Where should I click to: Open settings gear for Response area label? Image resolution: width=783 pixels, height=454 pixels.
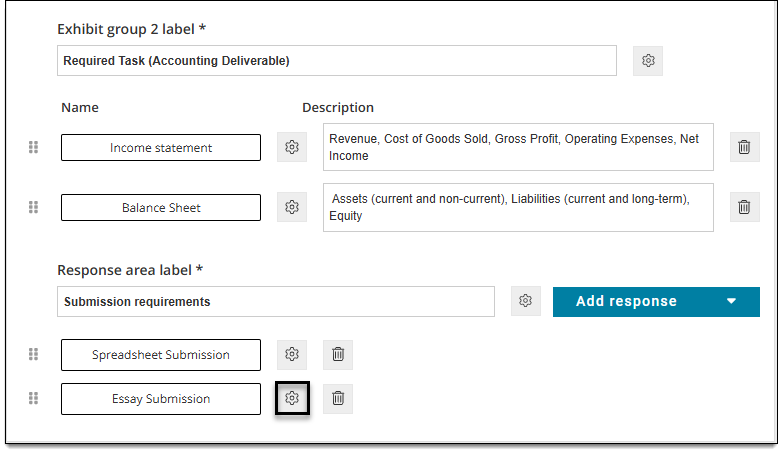[525, 301]
